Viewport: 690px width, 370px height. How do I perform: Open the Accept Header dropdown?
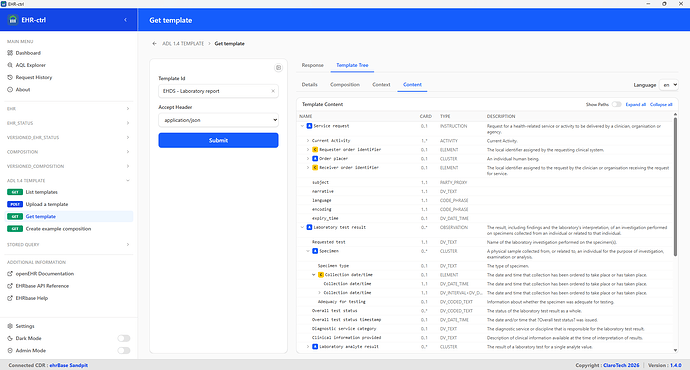pos(218,120)
